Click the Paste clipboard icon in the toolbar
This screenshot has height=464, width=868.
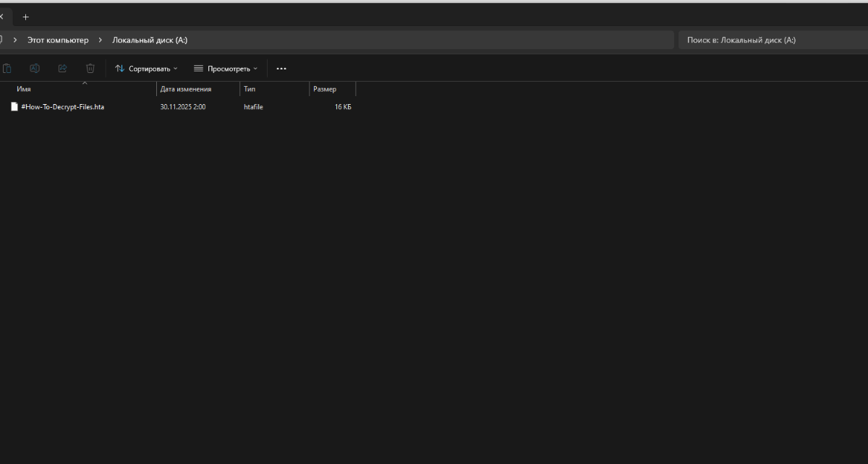[7, 69]
